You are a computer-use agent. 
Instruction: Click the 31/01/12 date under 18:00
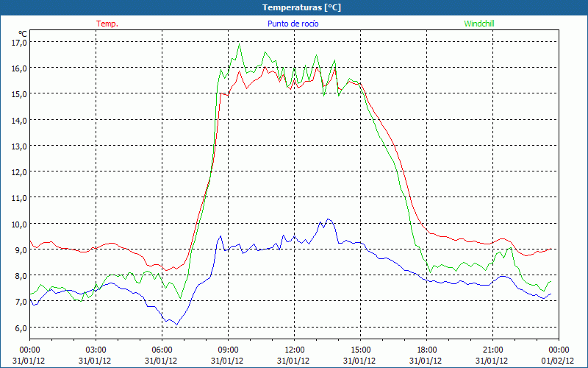click(426, 361)
